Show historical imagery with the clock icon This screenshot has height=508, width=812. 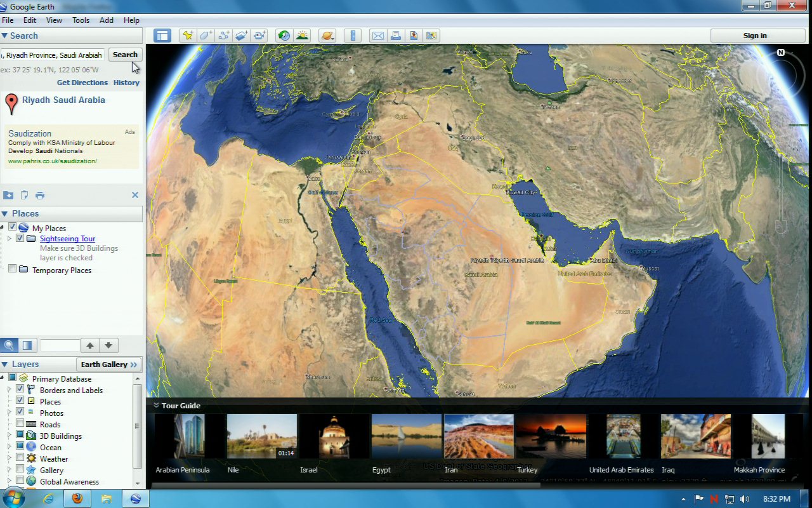284,36
